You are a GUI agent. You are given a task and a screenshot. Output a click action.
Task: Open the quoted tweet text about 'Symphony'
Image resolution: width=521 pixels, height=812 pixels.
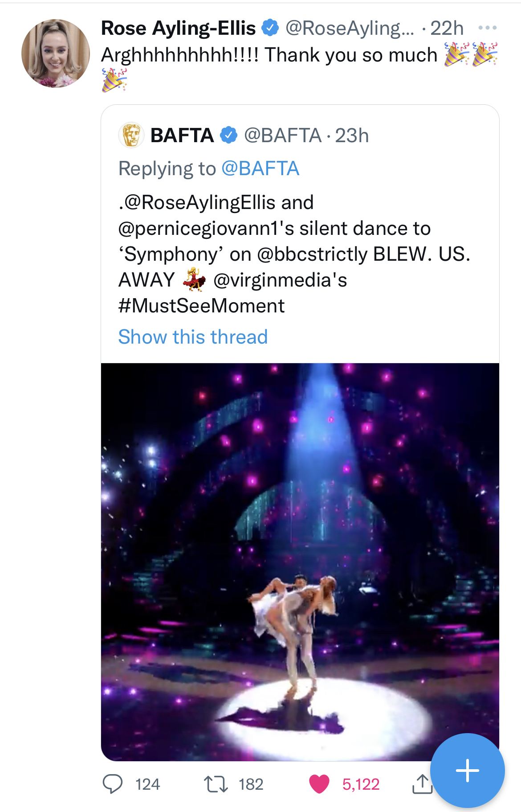click(x=294, y=254)
